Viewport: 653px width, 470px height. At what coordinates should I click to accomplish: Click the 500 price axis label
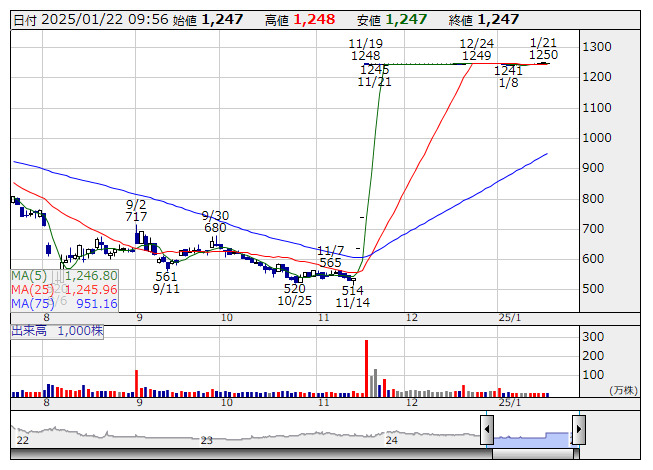coord(593,289)
